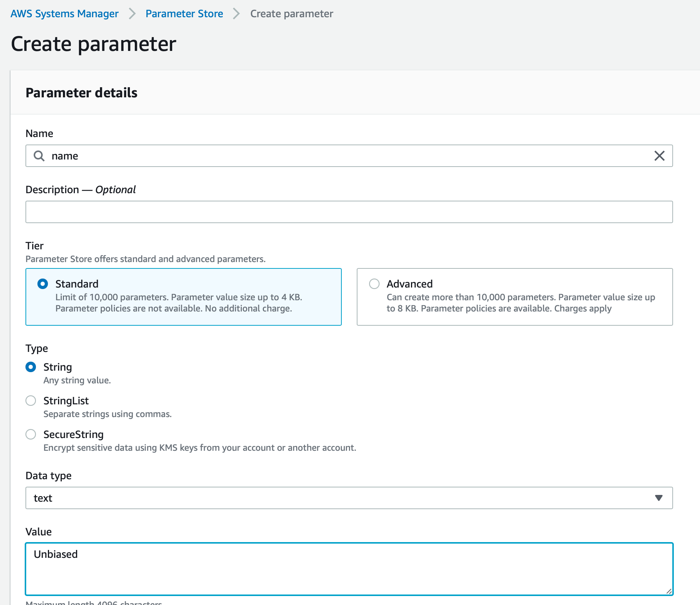Click 'Separate strings using commas.' text
This screenshot has height=605, width=700.
pyautogui.click(x=107, y=414)
